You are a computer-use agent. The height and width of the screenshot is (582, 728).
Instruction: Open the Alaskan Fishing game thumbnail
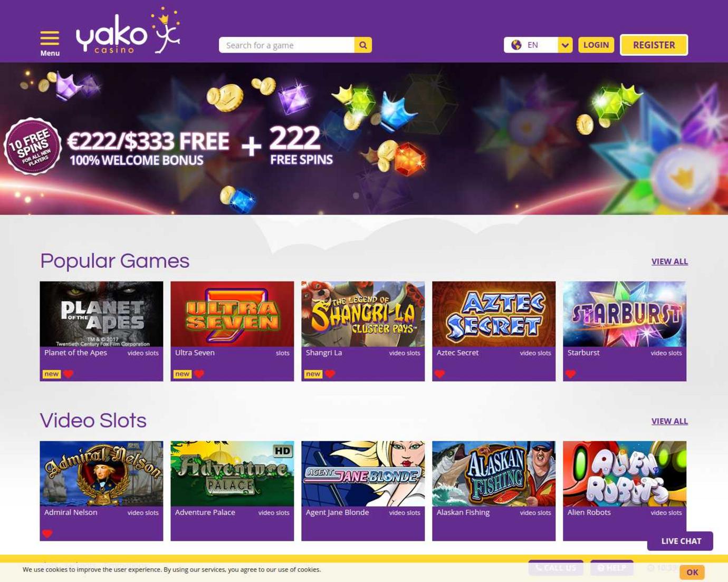(x=494, y=474)
